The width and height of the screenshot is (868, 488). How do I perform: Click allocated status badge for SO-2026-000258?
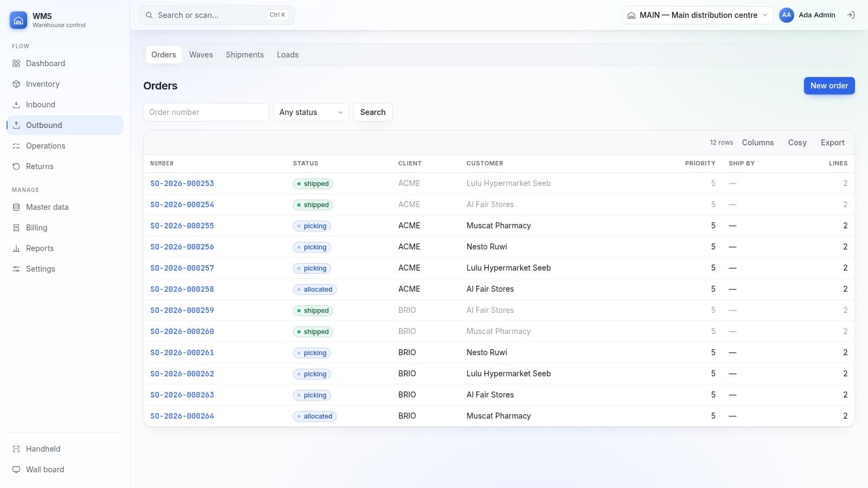click(315, 290)
